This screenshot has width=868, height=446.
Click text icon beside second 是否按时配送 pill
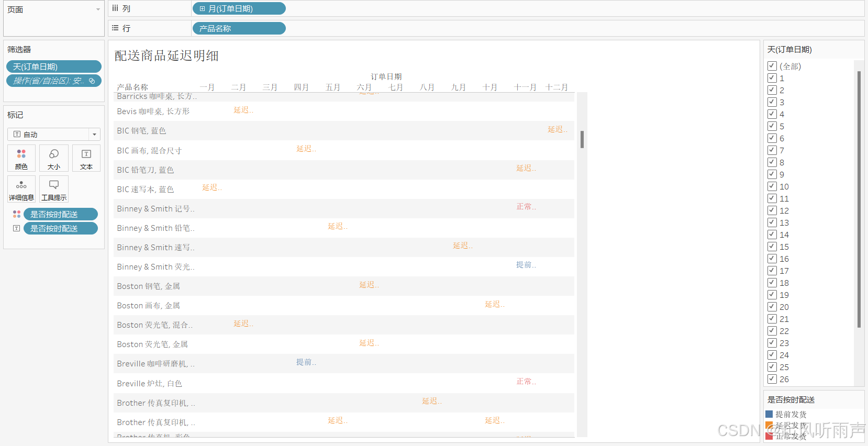(x=17, y=228)
